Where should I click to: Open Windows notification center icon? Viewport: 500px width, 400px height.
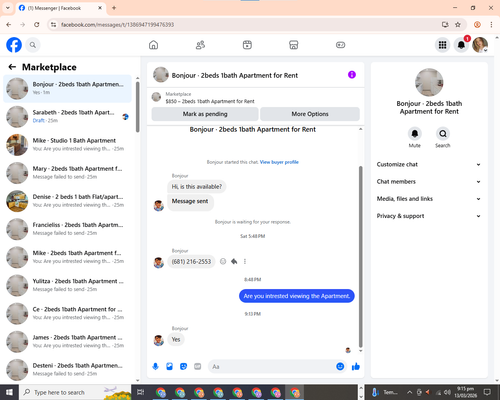487,392
